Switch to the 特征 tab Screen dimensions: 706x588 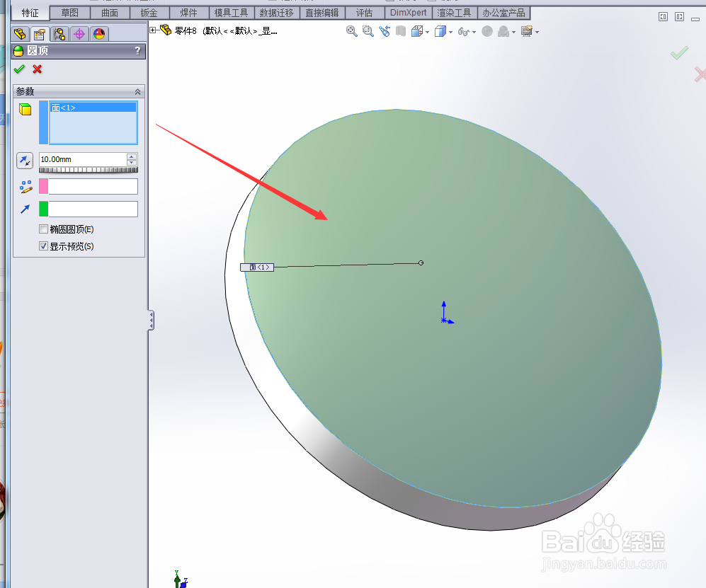(x=30, y=13)
